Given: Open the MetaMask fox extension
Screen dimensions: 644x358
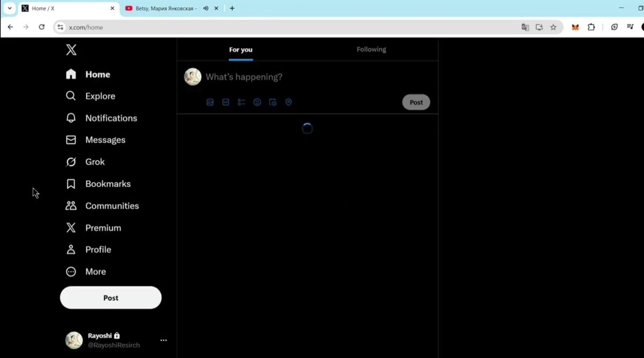Looking at the screenshot, I should 575,27.
